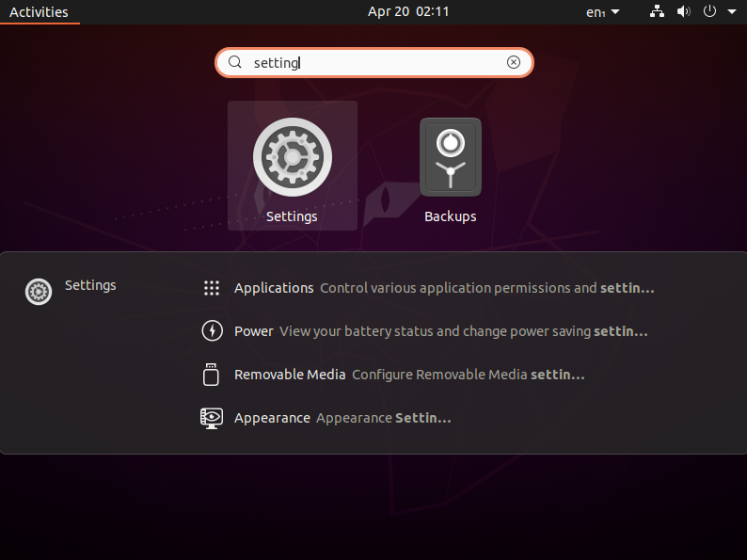Click the magnifier icon in search bar
Screen dimensions: 747x560
click(235, 62)
